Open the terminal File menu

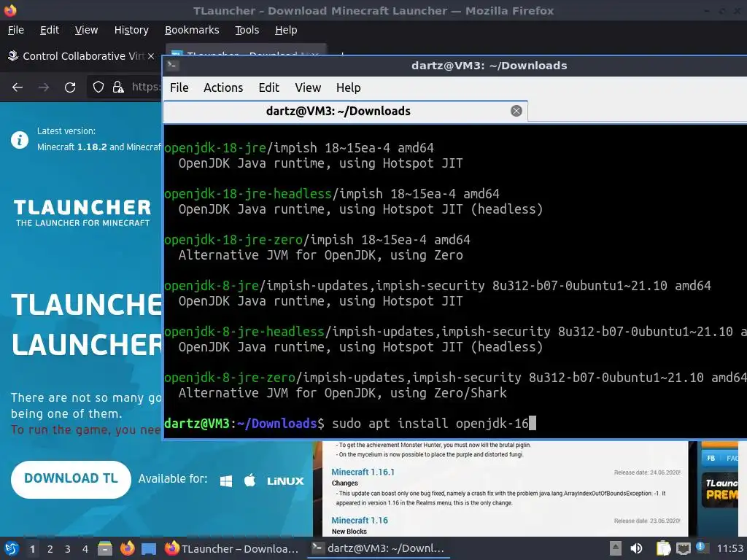point(179,87)
